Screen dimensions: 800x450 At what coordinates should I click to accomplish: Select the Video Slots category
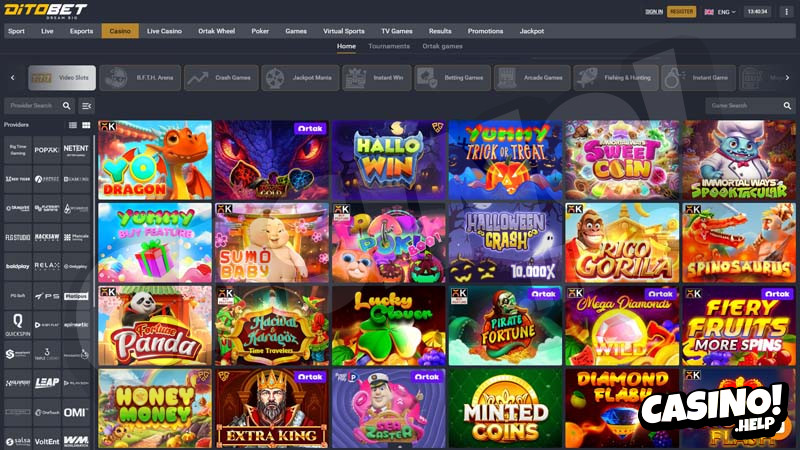coord(62,78)
